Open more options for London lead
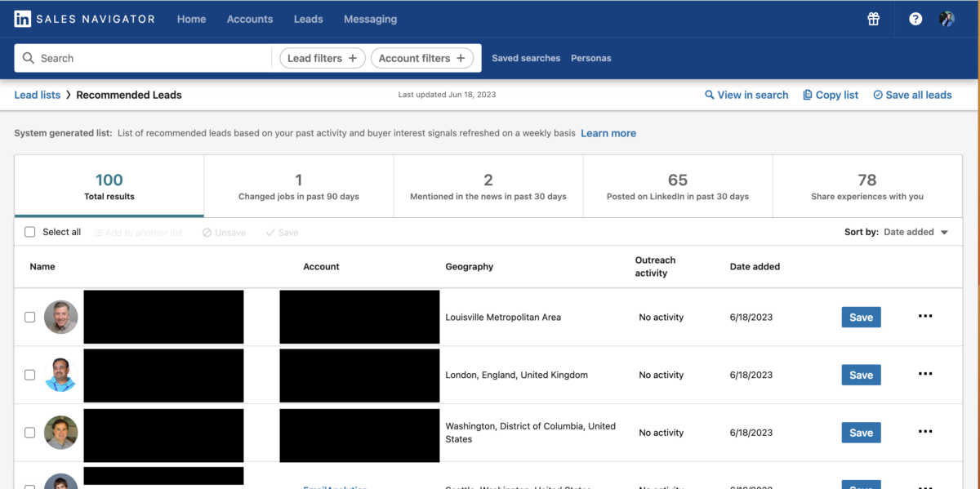 925,375
